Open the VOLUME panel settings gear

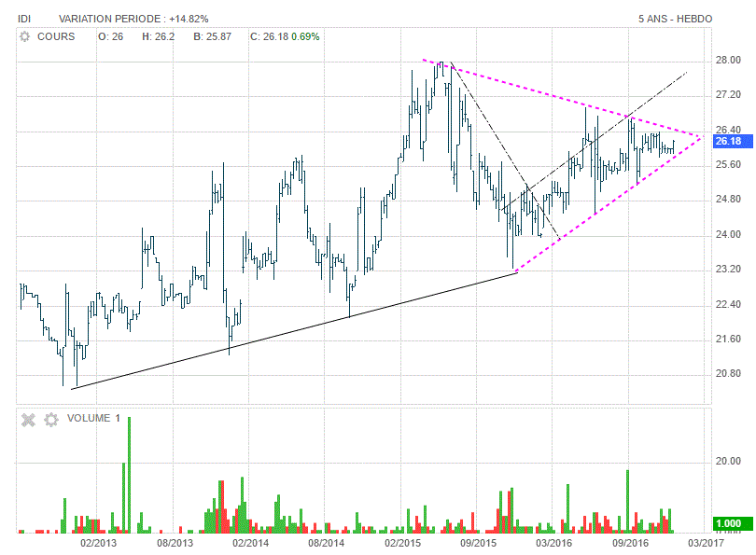(x=51, y=420)
